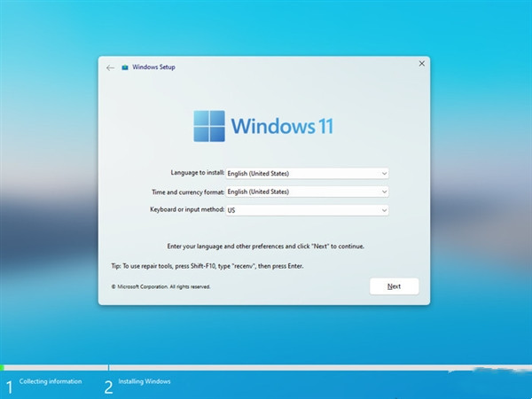Close the Windows Setup dialog
This screenshot has width=532, height=399.
click(x=422, y=64)
